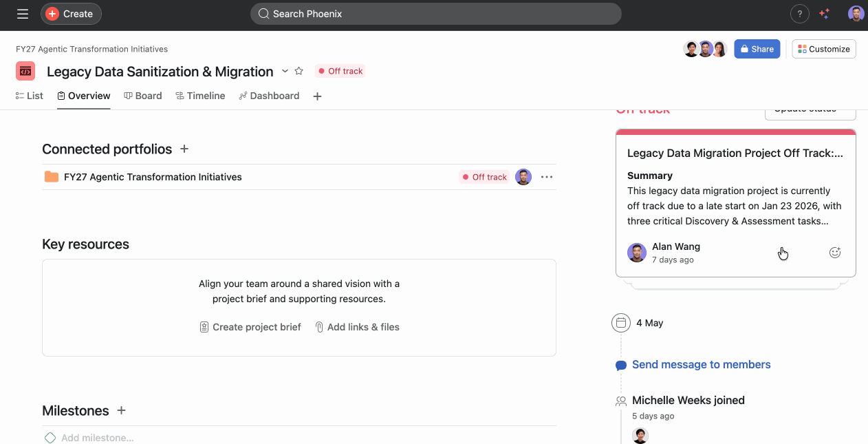Add a reaction with the smiley icon

835,253
